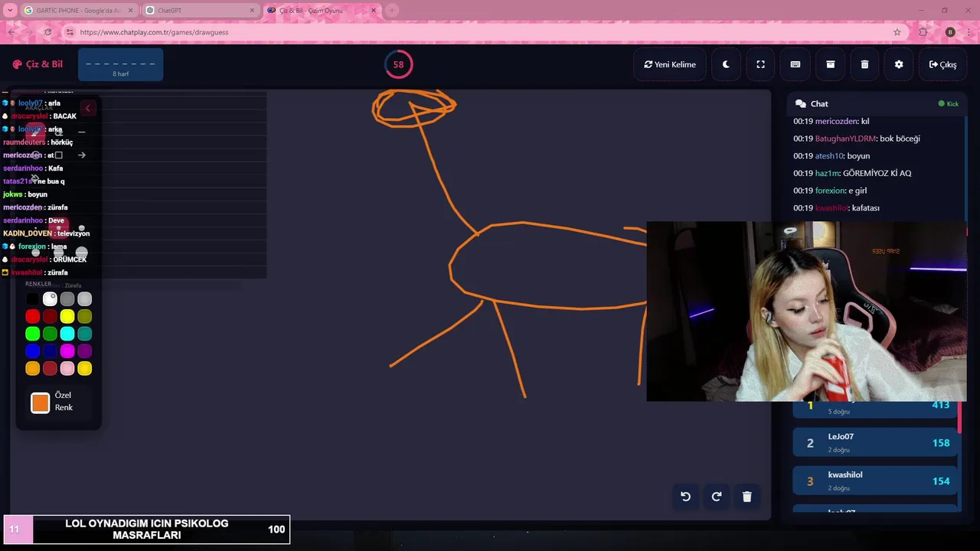Switch to the ChatGPT browser tab

tap(199, 11)
